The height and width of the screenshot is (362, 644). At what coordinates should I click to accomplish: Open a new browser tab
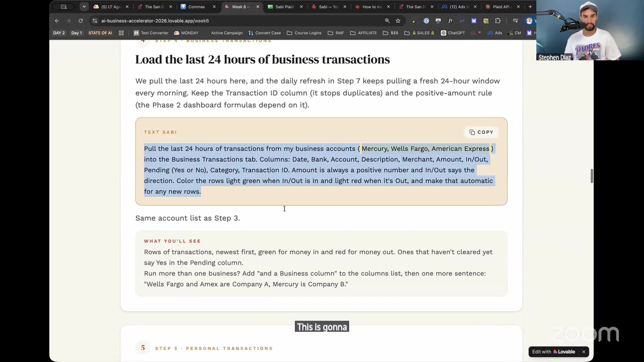[x=530, y=7]
